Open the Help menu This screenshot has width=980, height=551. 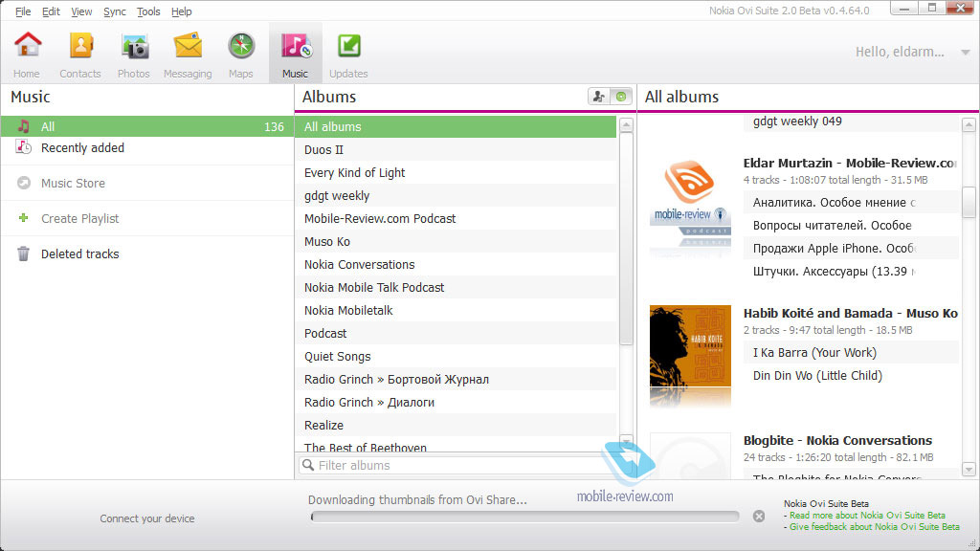pos(181,11)
